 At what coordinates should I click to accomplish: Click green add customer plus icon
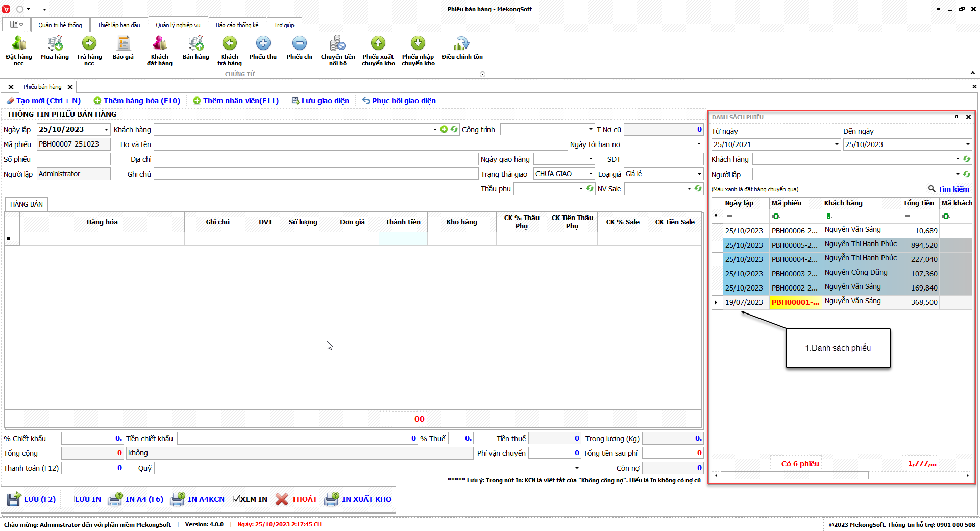tap(444, 130)
